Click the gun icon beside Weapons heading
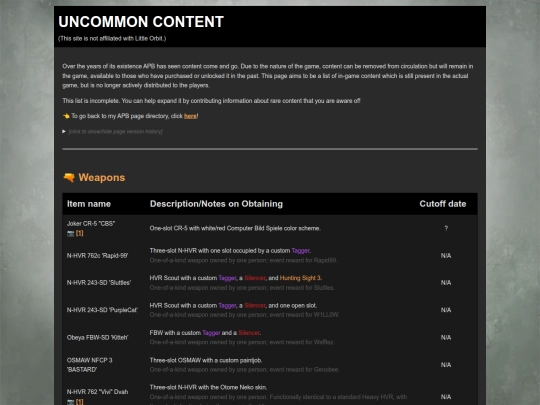 (69, 177)
